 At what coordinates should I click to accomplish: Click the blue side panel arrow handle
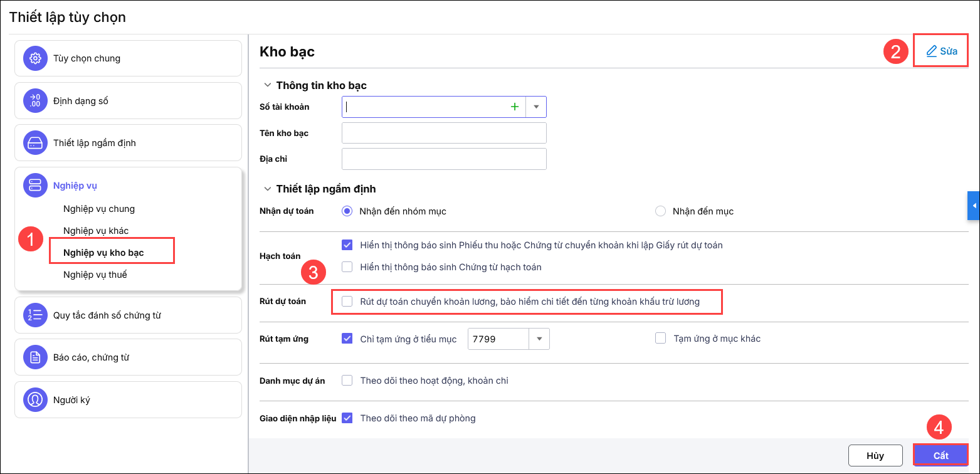click(x=974, y=206)
